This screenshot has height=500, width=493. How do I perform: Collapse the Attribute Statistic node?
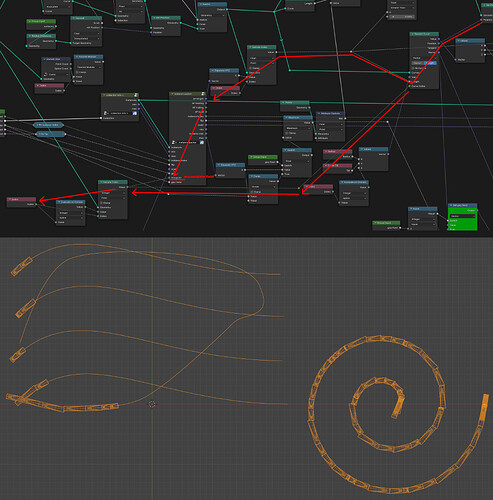[x=319, y=113]
